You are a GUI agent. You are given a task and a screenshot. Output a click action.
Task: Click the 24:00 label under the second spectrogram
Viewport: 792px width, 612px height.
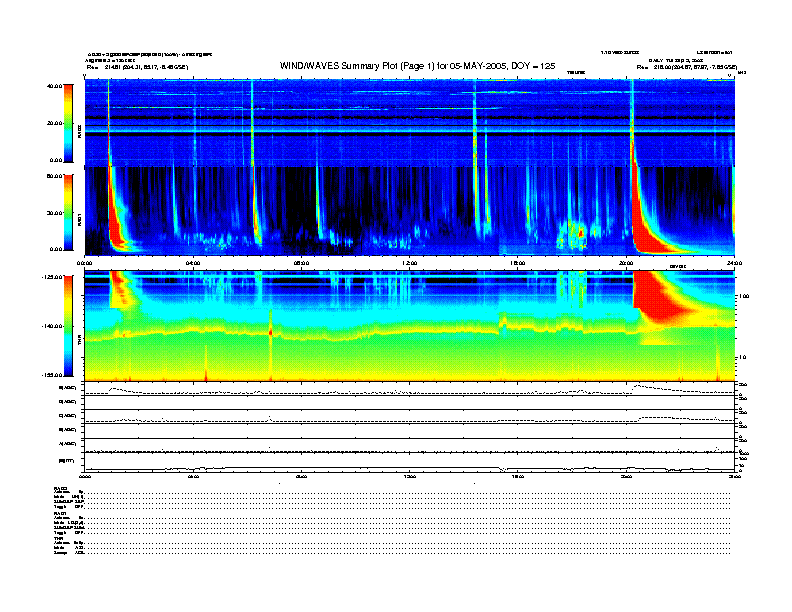pyautogui.click(x=734, y=263)
